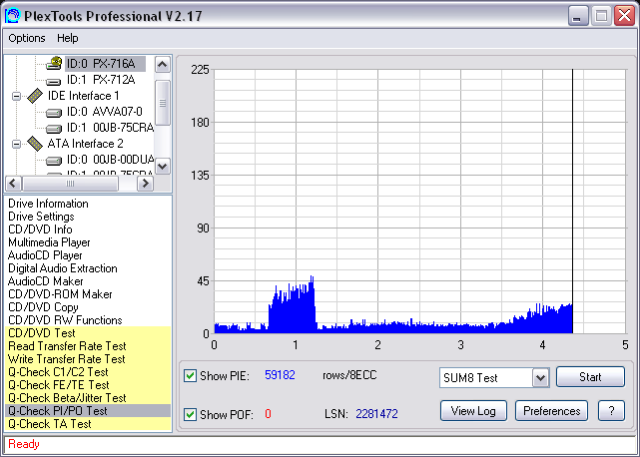Click the question mark help button
640x457 pixels.
pos(611,410)
